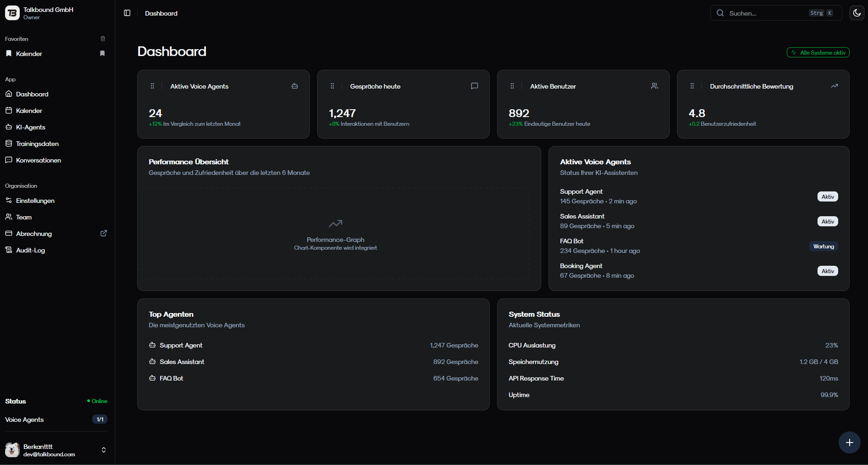Viewport: 868px width, 465px height.
Task: Expand the Voice Agents status entry
Action: click(x=100, y=419)
